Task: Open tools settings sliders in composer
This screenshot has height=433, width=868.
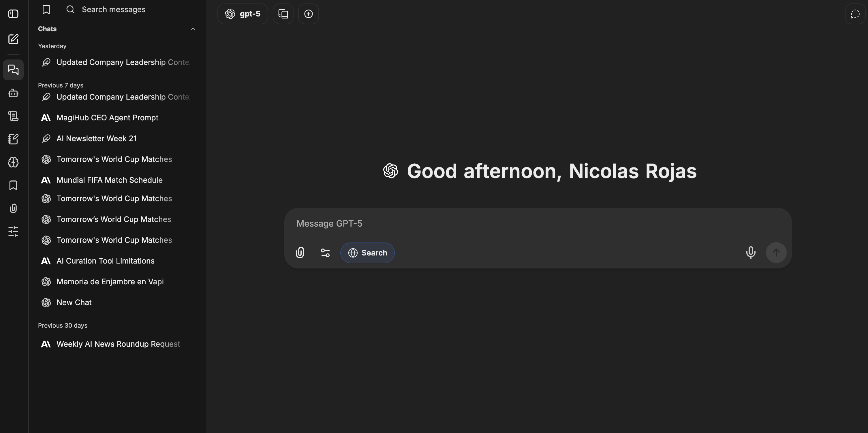Action: tap(325, 253)
